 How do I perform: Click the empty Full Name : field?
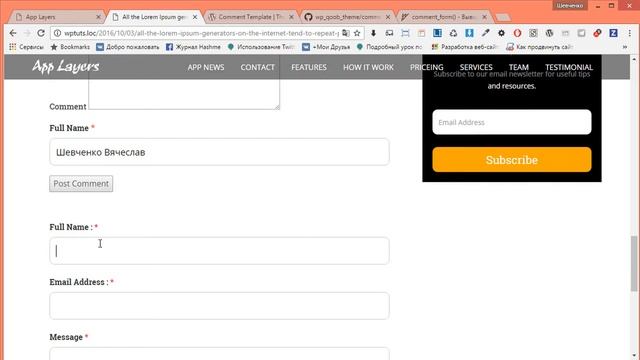[219, 251]
